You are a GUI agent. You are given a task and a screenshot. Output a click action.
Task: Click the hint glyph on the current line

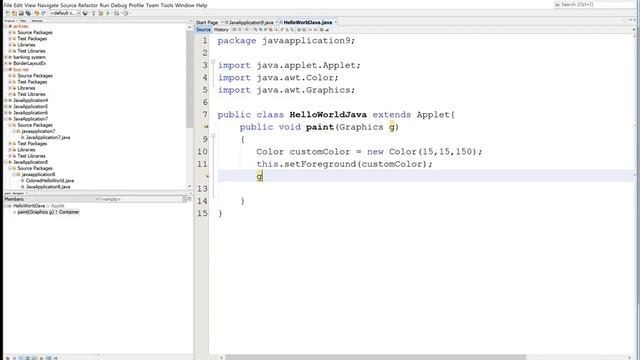[x=207, y=176]
